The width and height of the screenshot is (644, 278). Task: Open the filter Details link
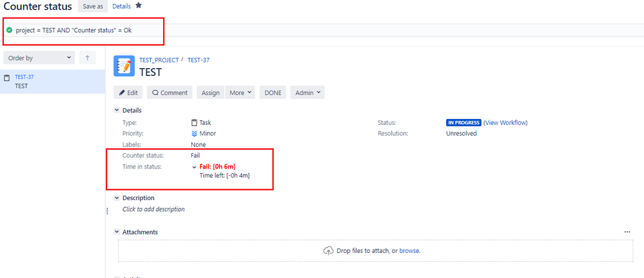[x=122, y=6]
